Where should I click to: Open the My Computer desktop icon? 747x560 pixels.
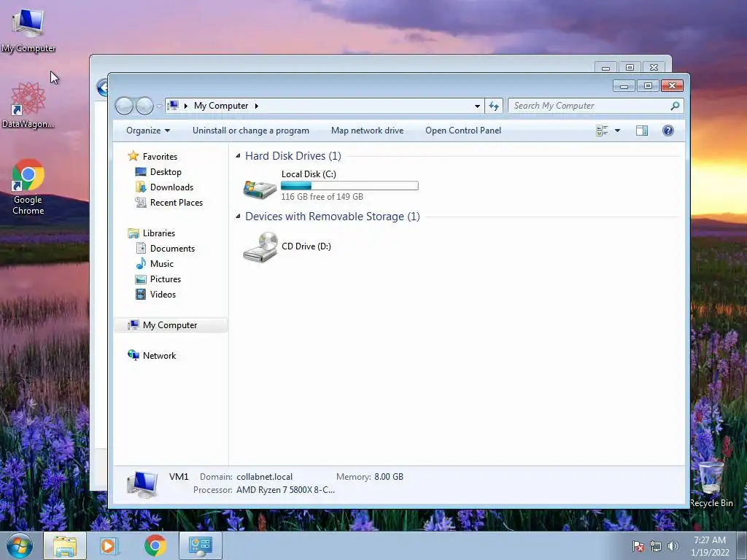(28, 31)
